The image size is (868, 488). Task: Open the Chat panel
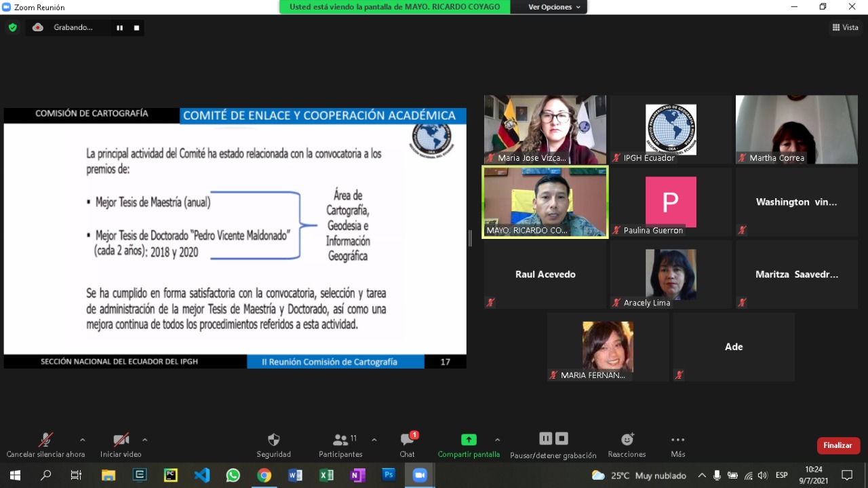point(407,445)
